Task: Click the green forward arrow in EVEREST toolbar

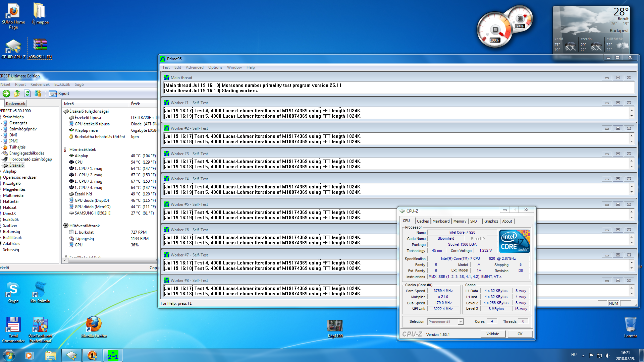Action: pos(6,94)
